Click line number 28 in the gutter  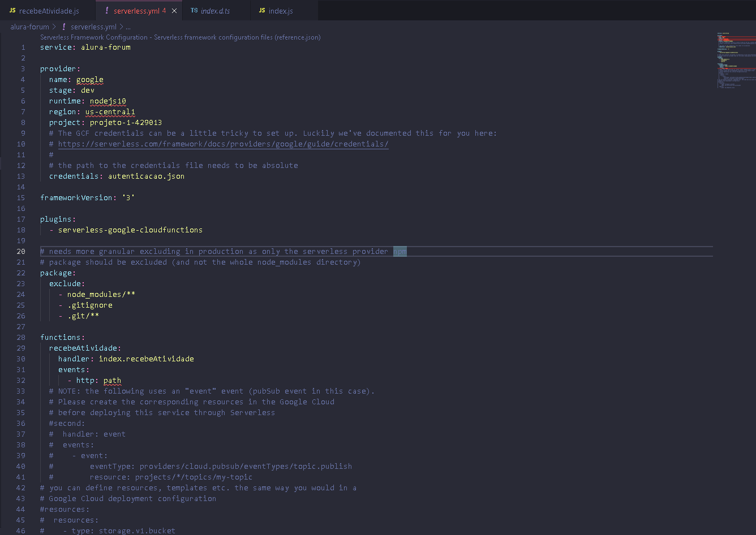point(21,338)
